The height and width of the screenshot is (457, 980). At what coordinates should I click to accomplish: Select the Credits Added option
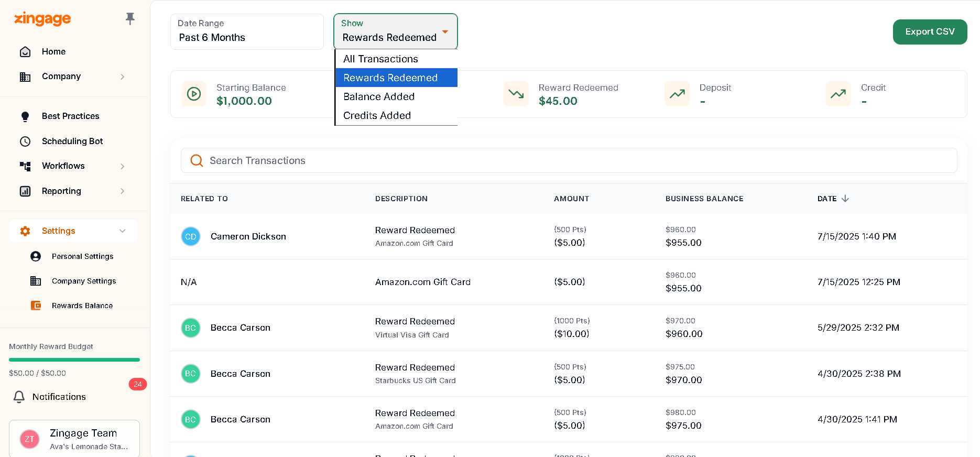point(396,115)
